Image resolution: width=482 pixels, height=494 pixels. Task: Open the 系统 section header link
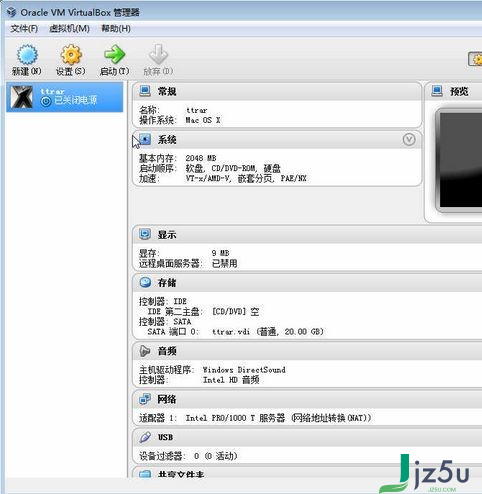pyautogui.click(x=167, y=140)
